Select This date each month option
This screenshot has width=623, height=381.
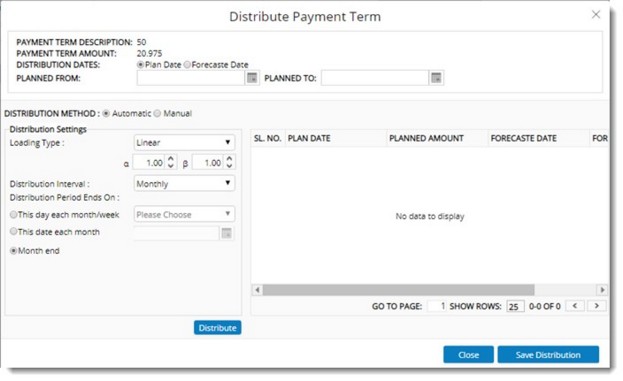pos(14,231)
